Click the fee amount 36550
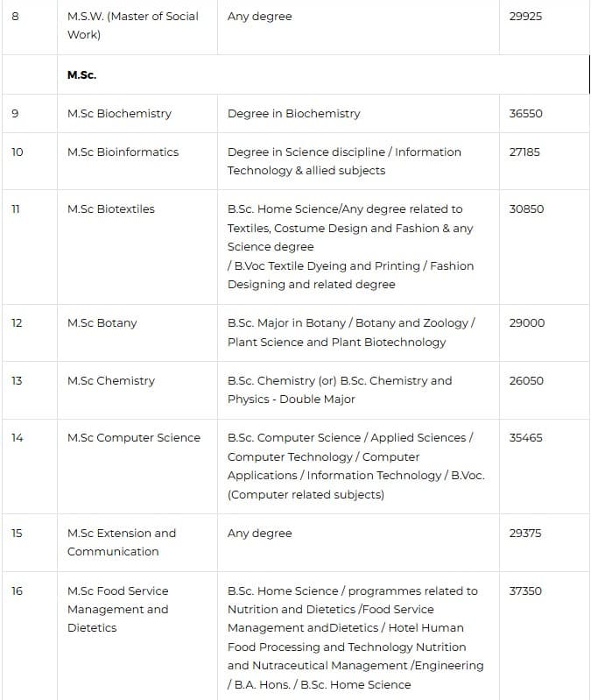This screenshot has height=700, width=591. (525, 114)
